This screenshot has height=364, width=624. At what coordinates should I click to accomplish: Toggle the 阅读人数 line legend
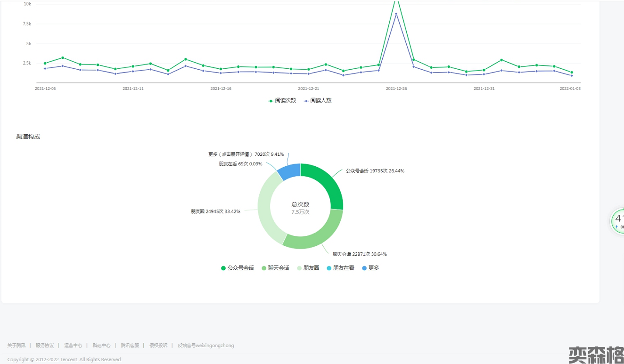(318, 100)
